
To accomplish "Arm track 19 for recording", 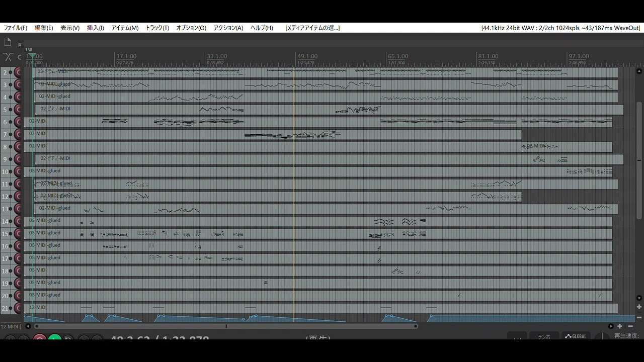I will point(18,284).
